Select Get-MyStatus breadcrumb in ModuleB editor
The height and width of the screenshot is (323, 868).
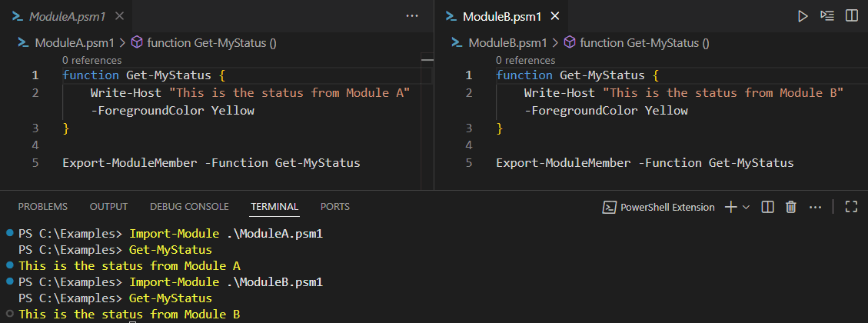coord(644,42)
